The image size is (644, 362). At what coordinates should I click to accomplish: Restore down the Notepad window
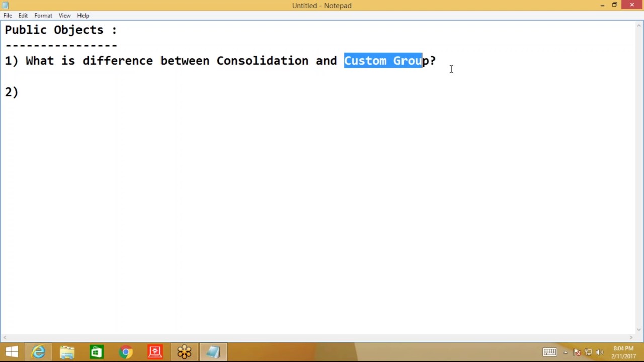coord(614,5)
